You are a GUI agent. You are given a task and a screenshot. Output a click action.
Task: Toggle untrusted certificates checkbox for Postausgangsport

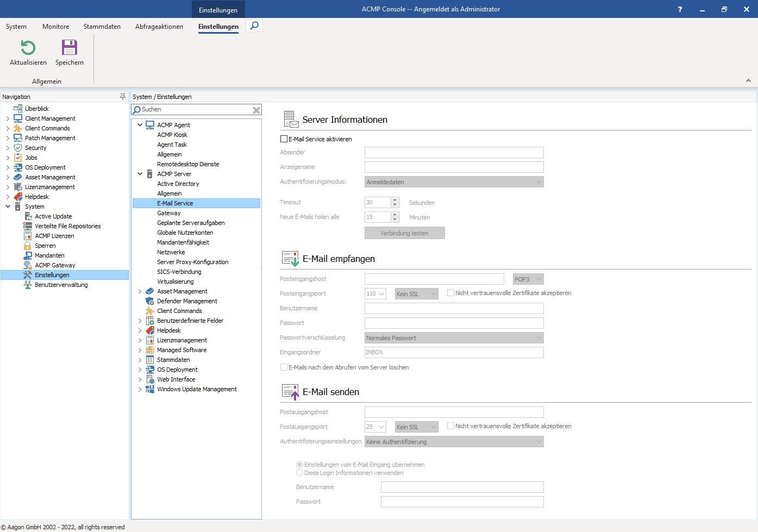tap(450, 426)
